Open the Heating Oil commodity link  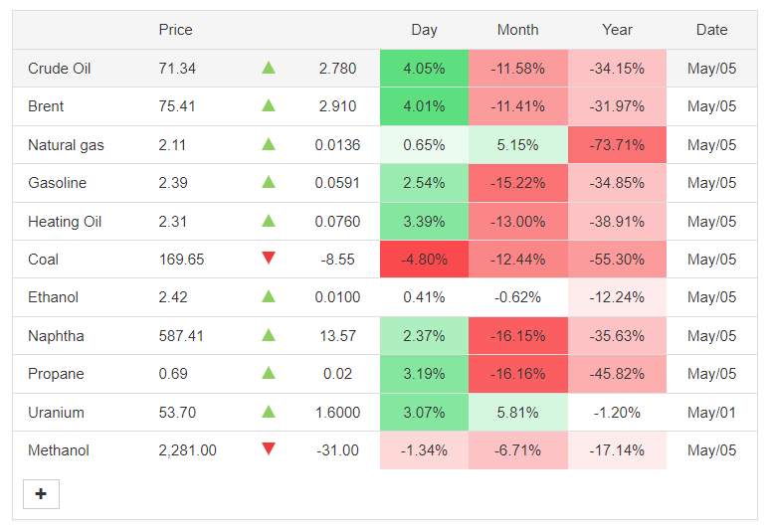click(x=65, y=222)
